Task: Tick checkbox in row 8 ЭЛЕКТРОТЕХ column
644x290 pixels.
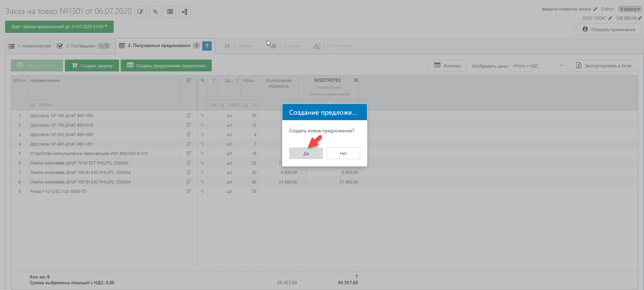Action: [304, 182]
